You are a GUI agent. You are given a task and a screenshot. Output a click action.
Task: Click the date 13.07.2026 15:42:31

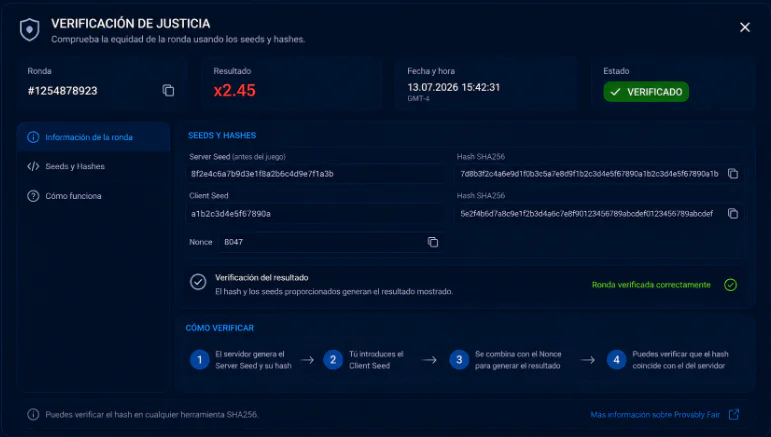[x=453, y=87]
